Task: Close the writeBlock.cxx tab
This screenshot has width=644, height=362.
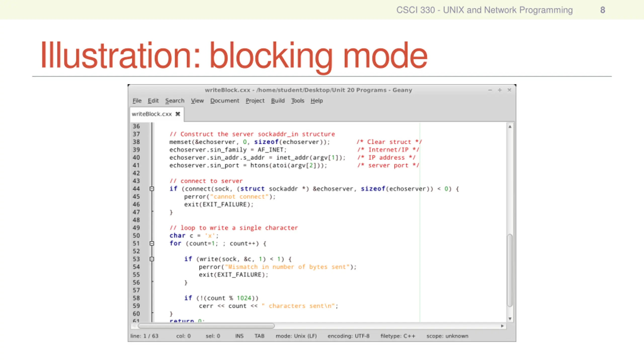Action: coord(178,114)
